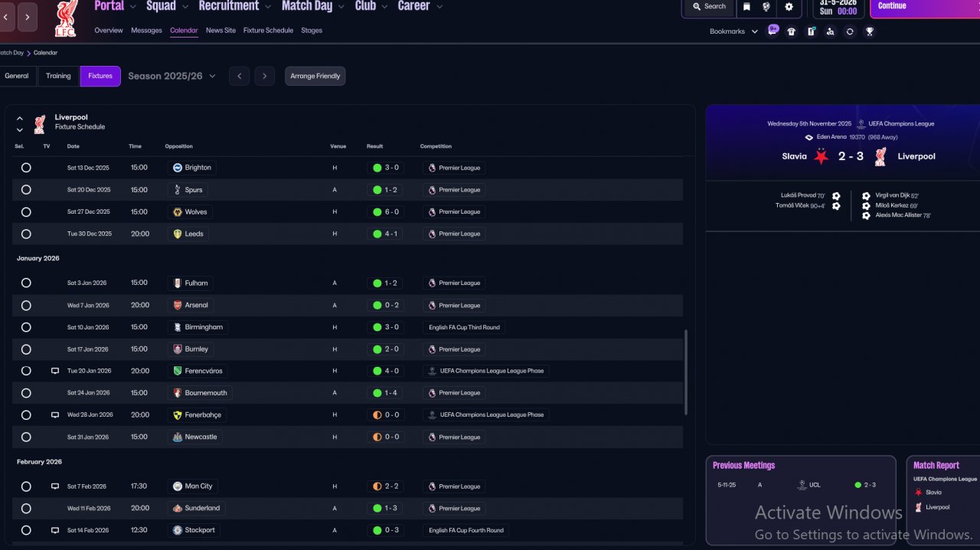Click English FA Cup Third Round competition
The width and height of the screenshot is (980, 550).
465,327
